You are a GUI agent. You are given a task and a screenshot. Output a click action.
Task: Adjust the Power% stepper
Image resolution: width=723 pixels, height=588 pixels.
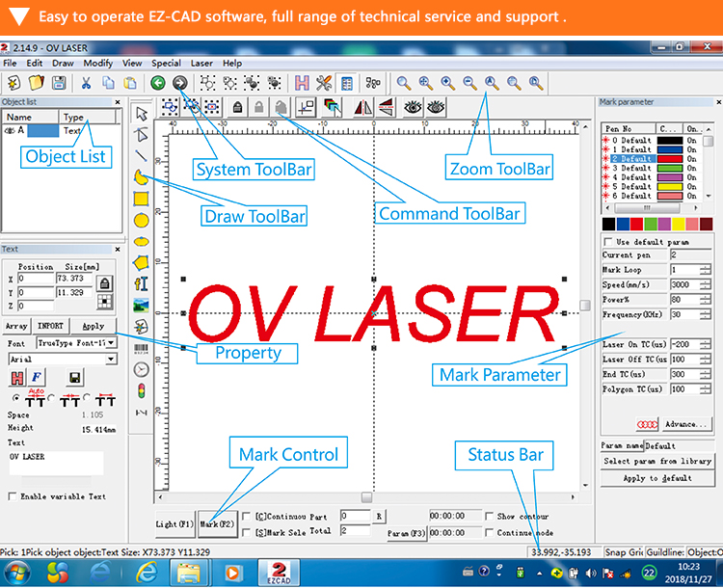(x=705, y=300)
